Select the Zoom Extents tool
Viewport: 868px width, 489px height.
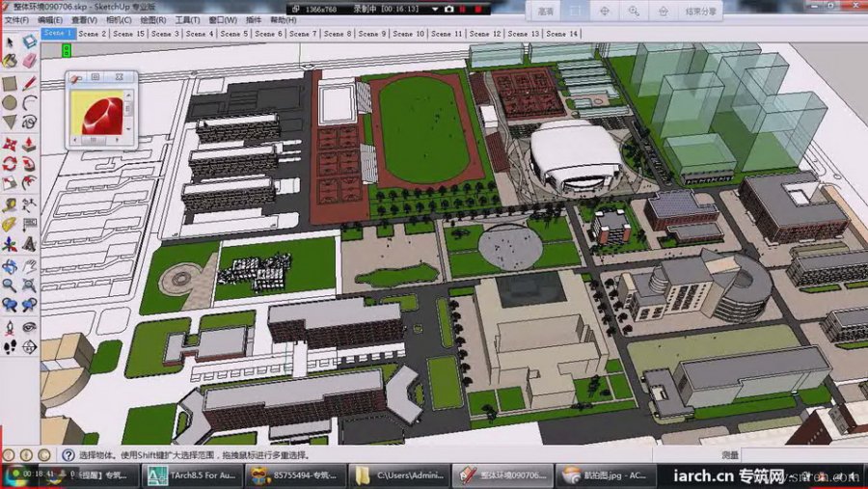coord(29,285)
